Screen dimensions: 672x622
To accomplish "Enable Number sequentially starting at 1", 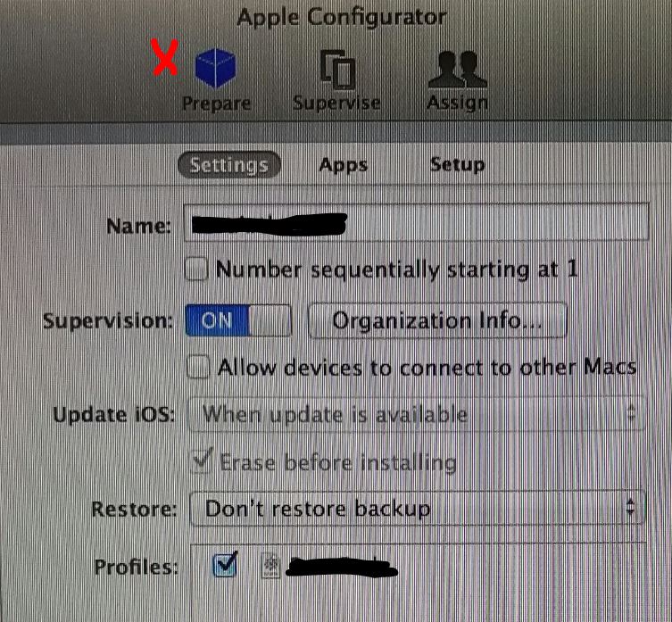I will click(196, 270).
